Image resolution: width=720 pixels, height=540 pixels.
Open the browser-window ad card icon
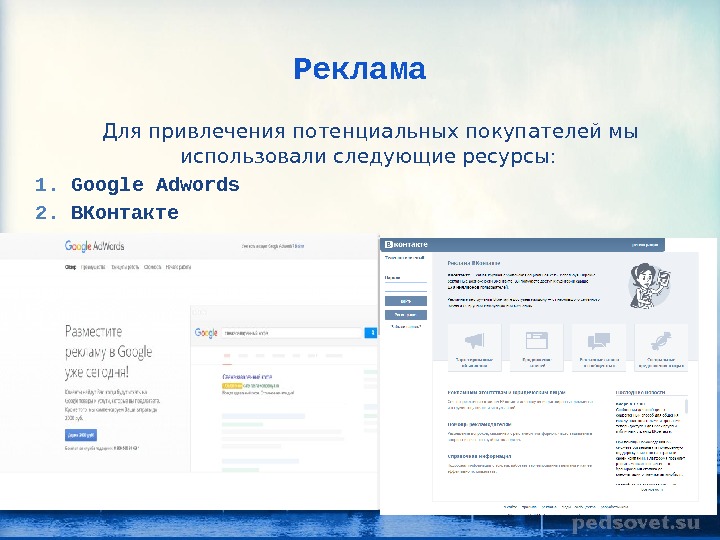536,341
